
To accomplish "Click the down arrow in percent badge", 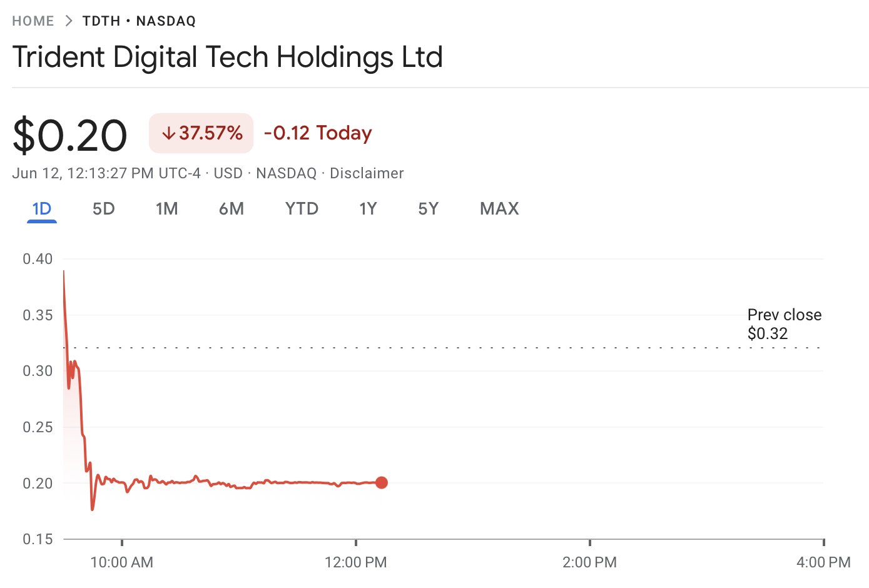I will click(168, 133).
